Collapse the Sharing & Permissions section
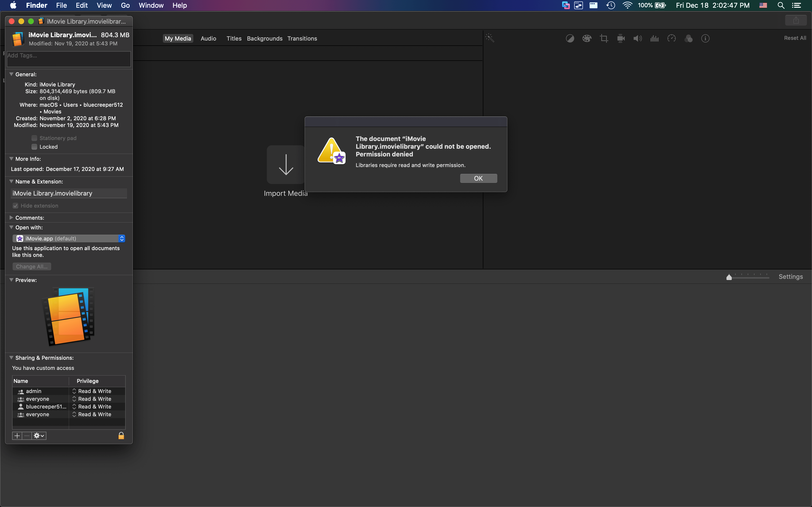 click(x=11, y=358)
